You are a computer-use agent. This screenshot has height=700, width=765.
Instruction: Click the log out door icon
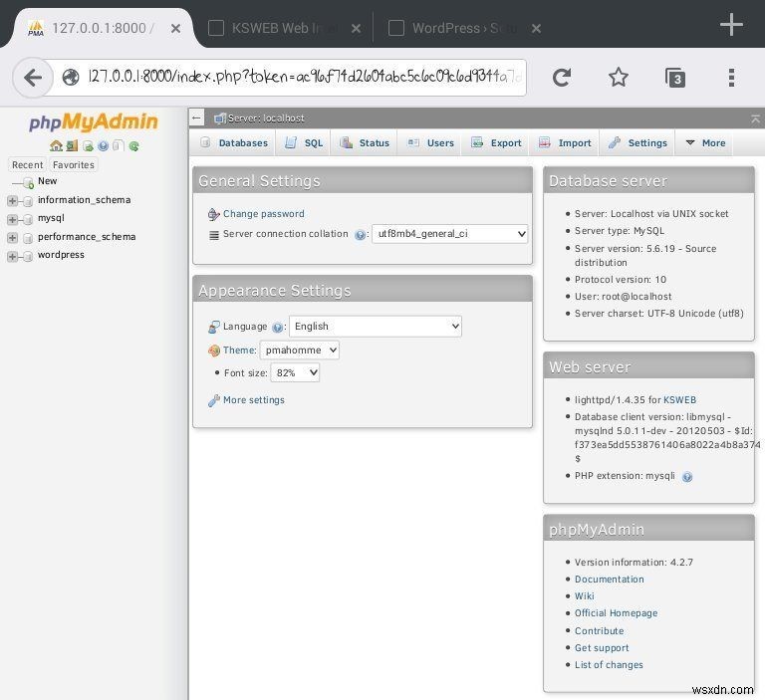coord(72,145)
